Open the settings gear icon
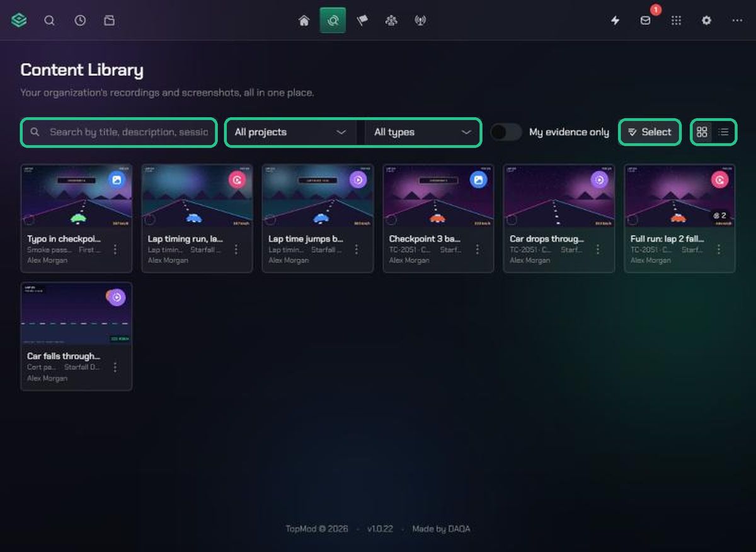 coord(706,20)
